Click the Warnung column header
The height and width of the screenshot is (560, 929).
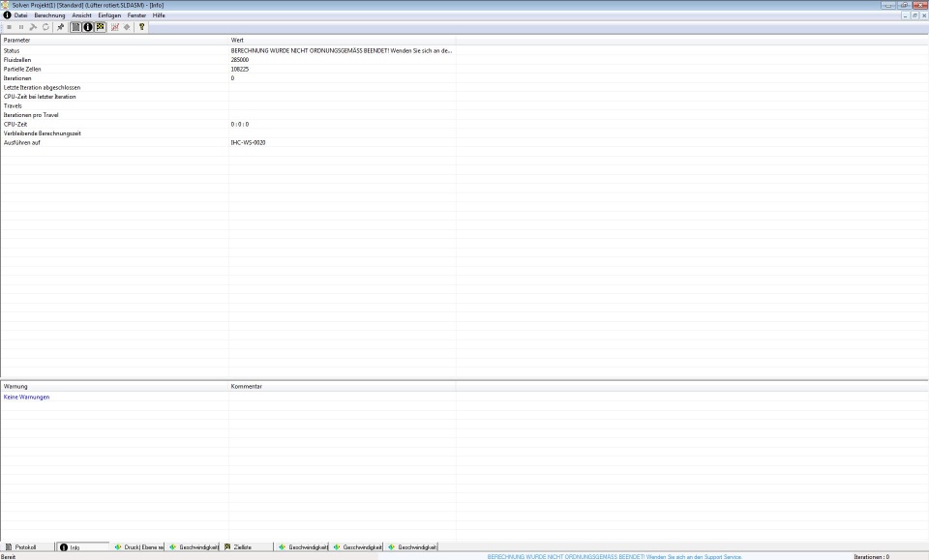(114, 387)
